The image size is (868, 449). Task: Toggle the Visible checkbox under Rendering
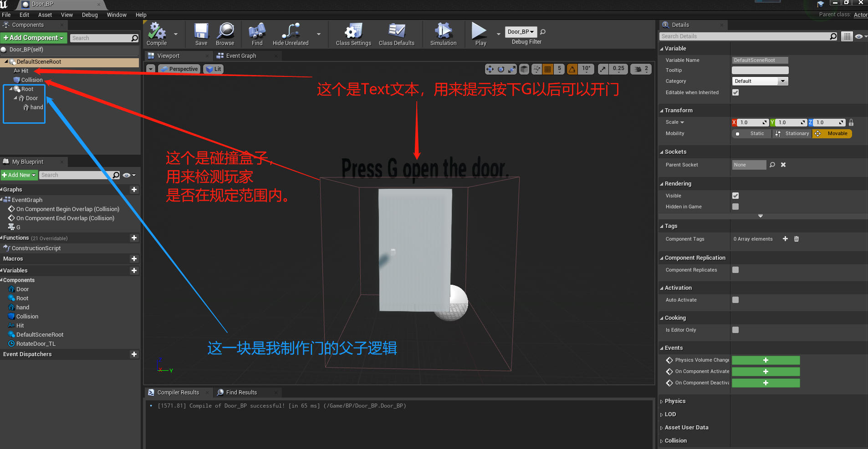pos(735,195)
